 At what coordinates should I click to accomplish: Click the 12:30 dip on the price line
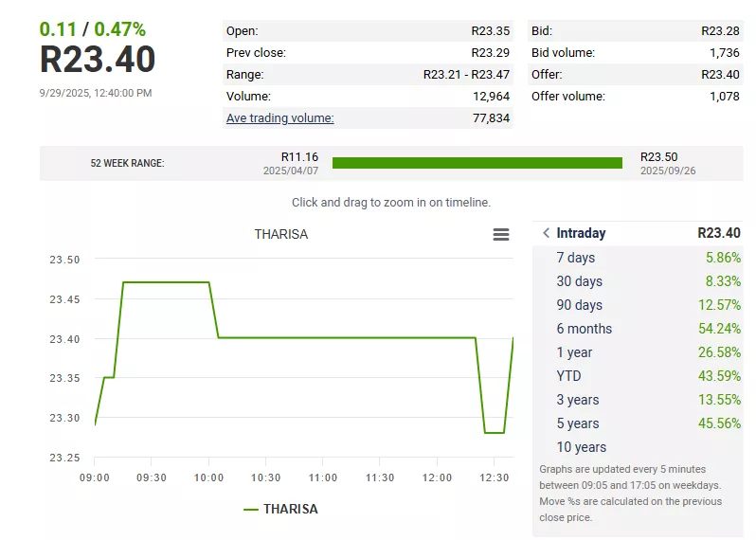(x=495, y=433)
